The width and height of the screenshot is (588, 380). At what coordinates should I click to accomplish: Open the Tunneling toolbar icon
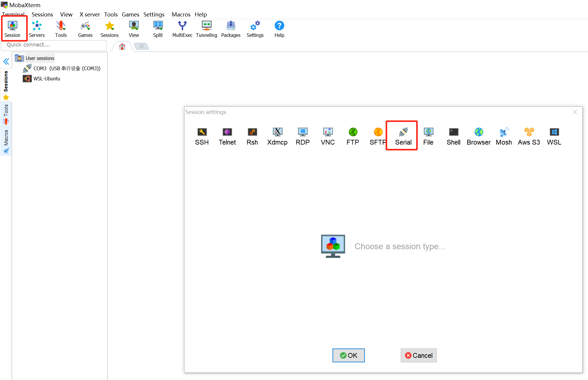207,29
